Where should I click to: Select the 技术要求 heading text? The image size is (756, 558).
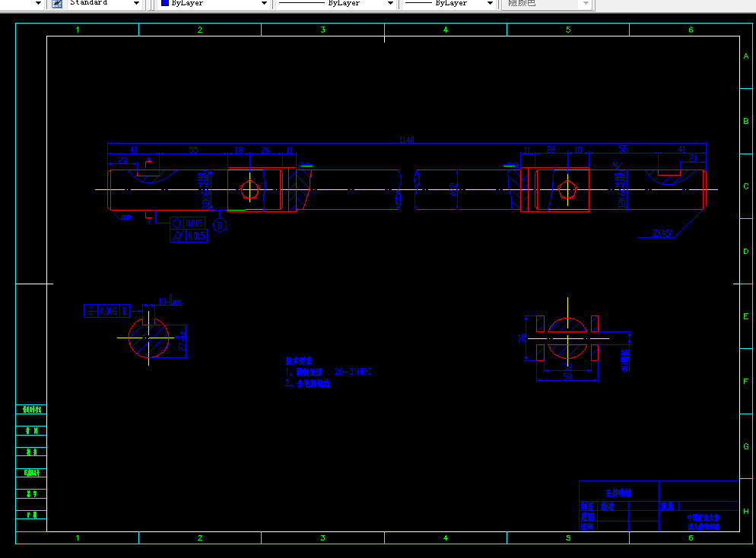point(298,360)
